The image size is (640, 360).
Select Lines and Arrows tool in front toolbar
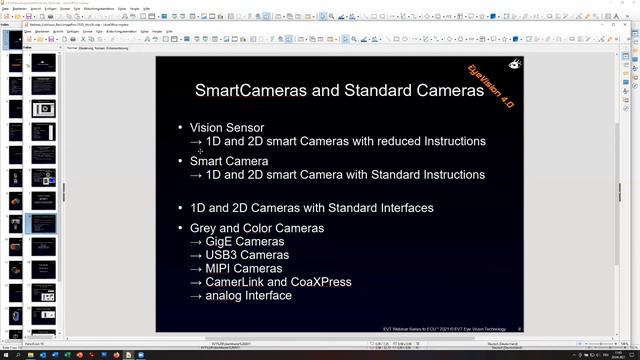point(415,39)
